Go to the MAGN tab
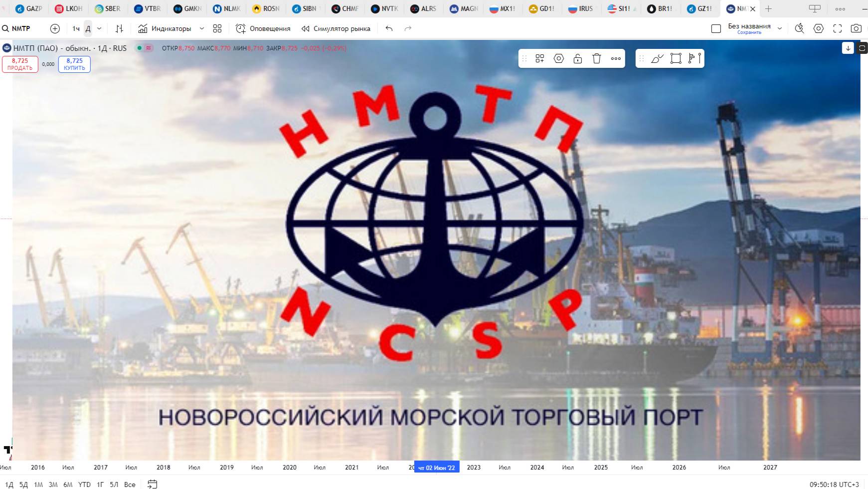 464,8
